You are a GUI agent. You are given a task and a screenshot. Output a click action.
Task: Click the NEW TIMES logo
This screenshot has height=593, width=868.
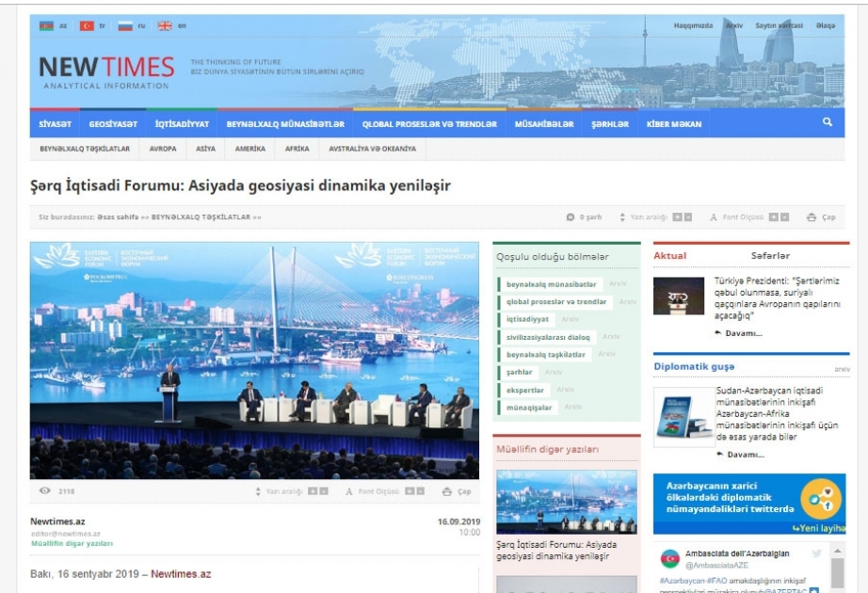106,72
